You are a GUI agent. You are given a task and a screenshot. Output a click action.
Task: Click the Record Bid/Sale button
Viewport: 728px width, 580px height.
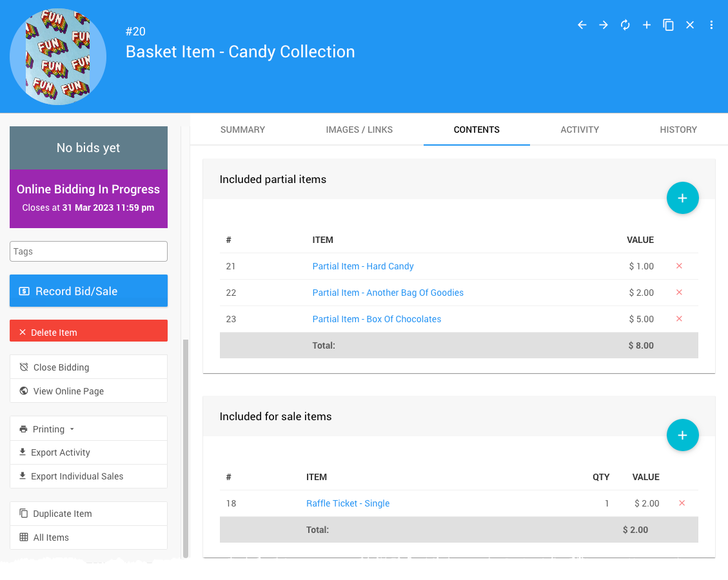[88, 291]
